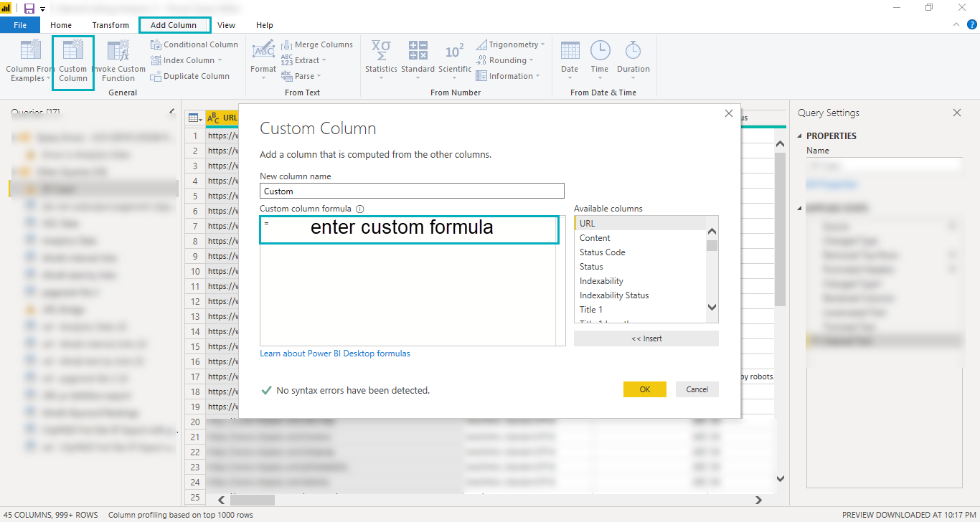Viewport: 980px width, 522px height.
Task: Open the View ribbon tab
Action: (226, 25)
